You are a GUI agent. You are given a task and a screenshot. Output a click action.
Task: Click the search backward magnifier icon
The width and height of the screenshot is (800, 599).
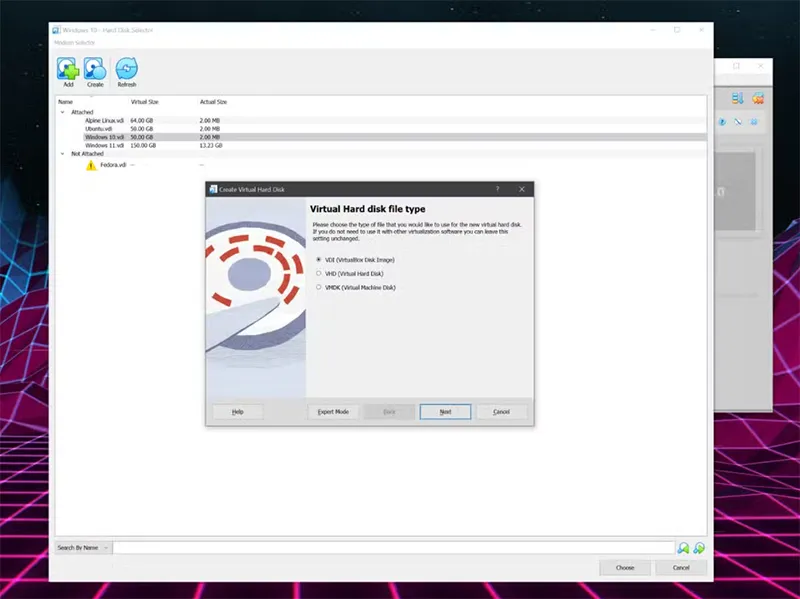click(x=684, y=547)
